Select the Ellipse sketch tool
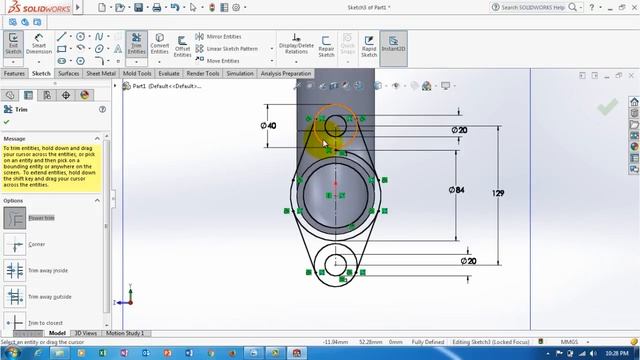This screenshot has height=360, width=640. click(x=99, y=49)
